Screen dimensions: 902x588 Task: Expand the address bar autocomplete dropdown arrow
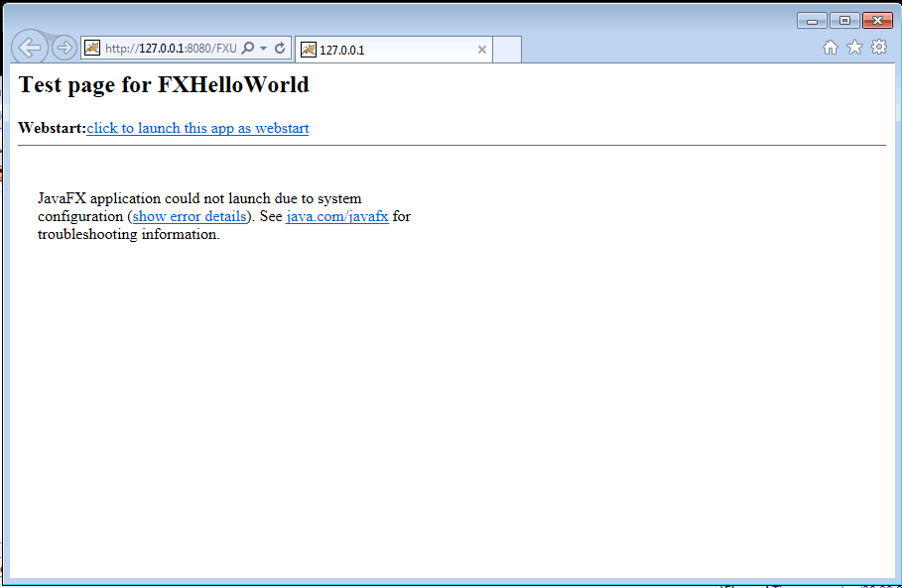(264, 48)
